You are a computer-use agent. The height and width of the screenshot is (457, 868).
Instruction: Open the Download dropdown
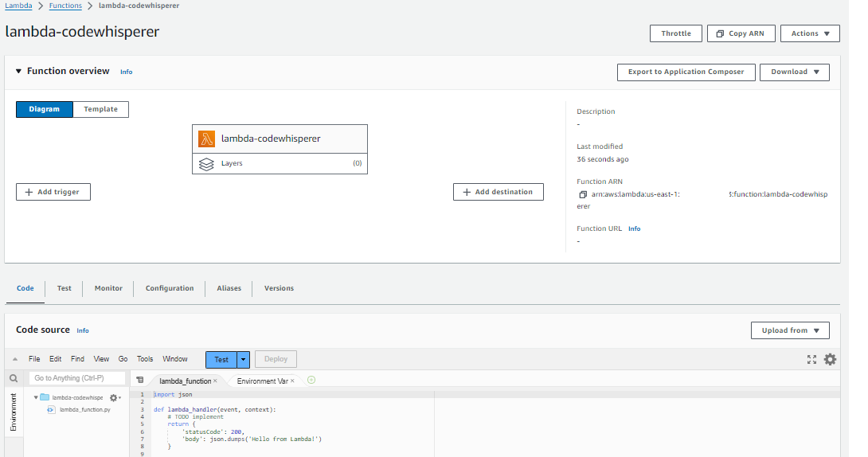795,72
